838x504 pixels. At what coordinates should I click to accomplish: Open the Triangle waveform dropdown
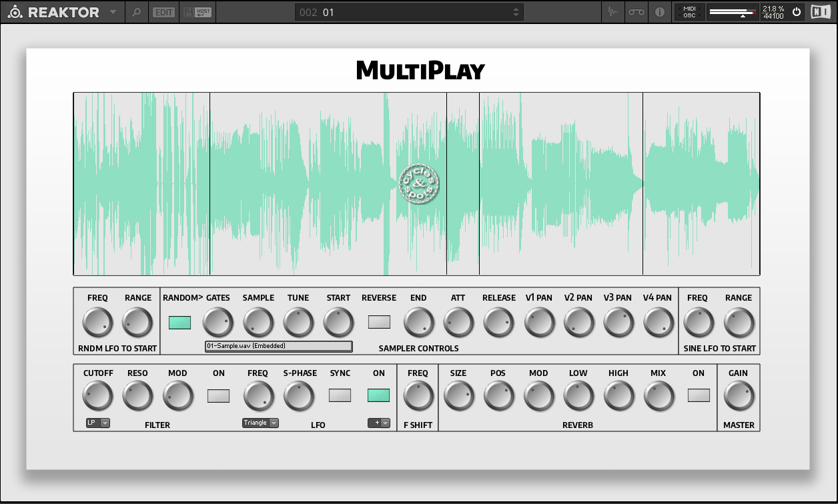(x=260, y=423)
